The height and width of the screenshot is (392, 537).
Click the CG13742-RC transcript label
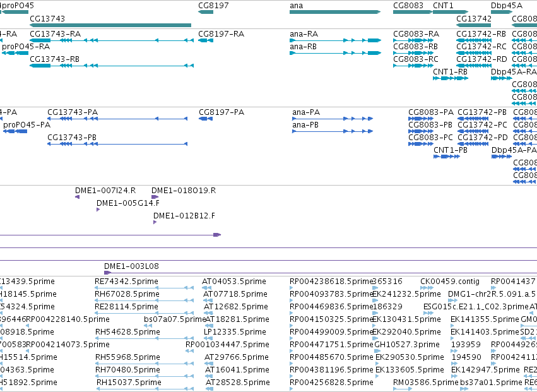pyautogui.click(x=481, y=46)
